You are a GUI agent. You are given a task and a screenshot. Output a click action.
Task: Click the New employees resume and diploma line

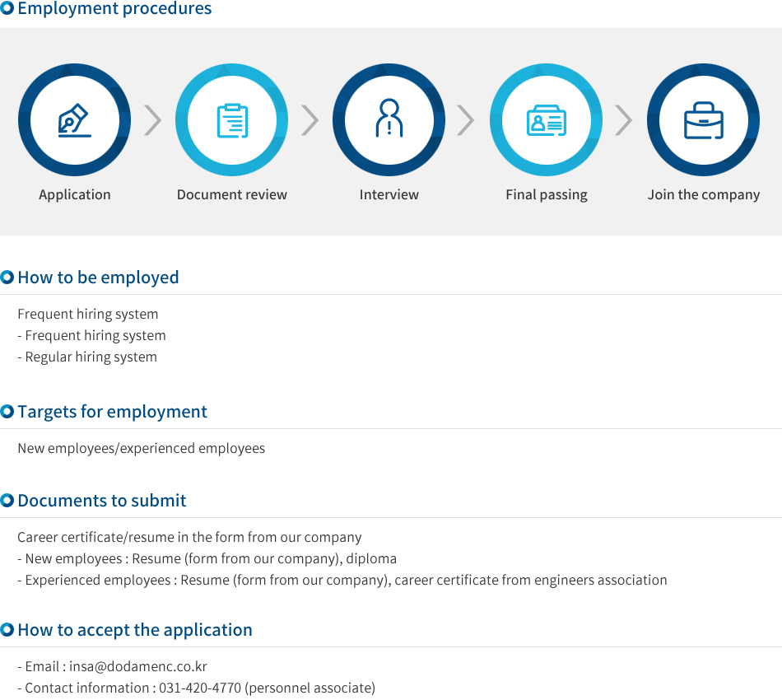pos(207,558)
